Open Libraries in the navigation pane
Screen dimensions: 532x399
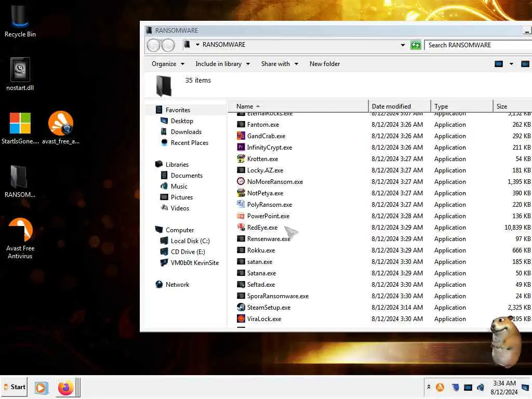[177, 165]
